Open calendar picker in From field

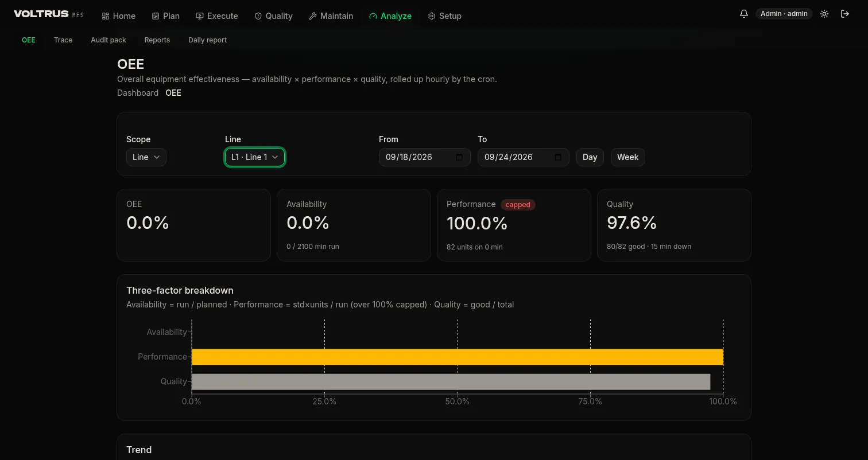click(x=459, y=157)
